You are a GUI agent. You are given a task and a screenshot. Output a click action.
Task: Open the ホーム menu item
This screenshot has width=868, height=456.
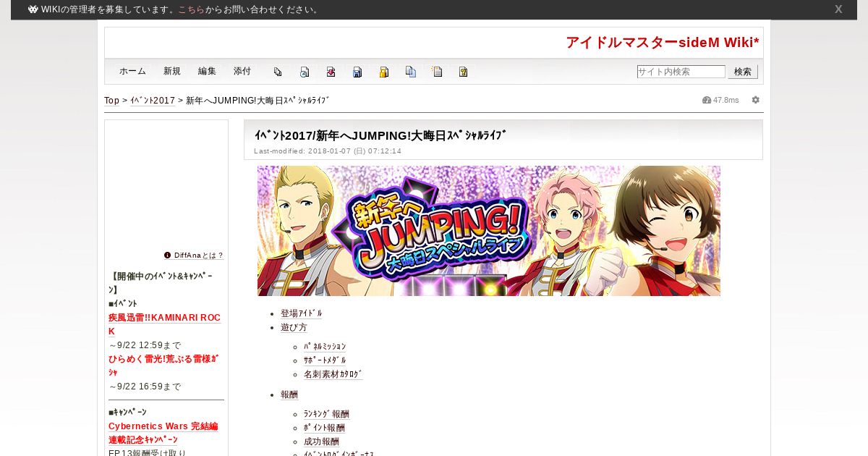[x=132, y=71]
